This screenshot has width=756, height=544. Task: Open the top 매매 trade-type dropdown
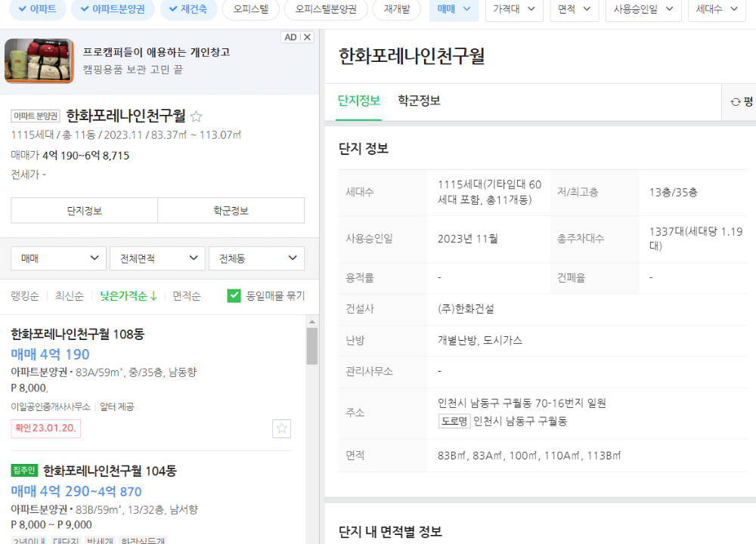pyautogui.click(x=454, y=9)
